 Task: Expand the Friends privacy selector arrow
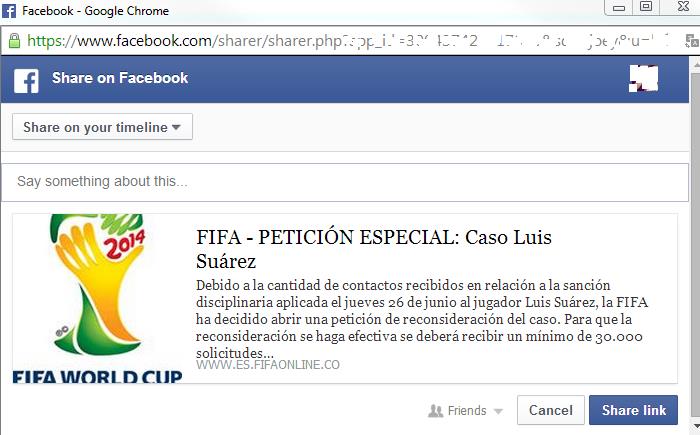498,411
